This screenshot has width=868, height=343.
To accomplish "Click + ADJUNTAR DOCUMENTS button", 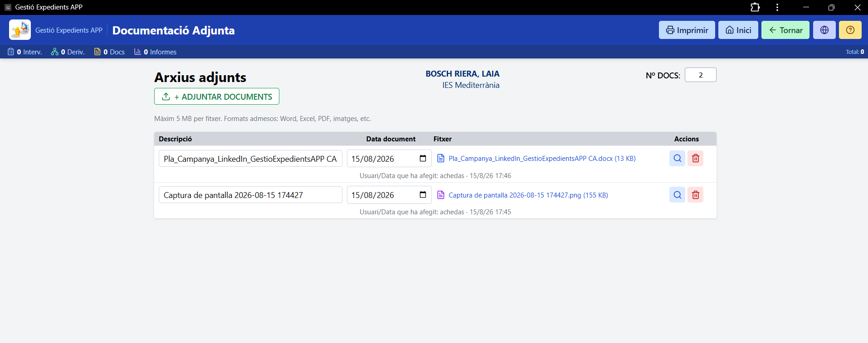I will [217, 97].
